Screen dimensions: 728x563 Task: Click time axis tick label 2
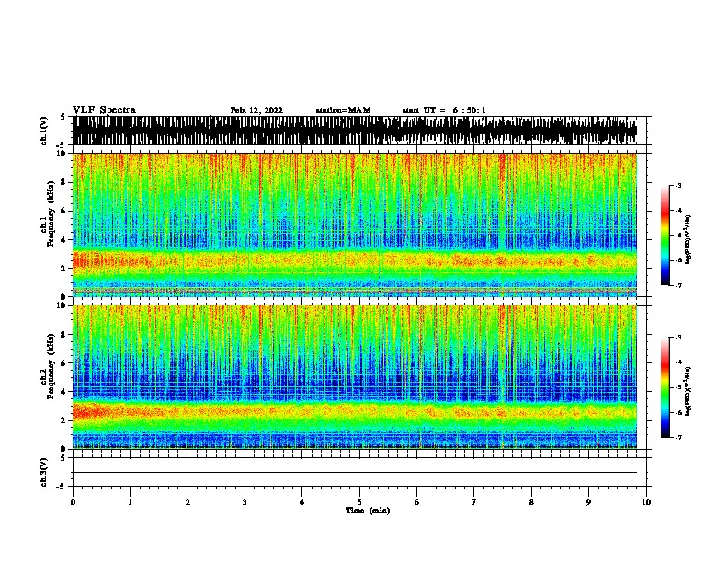(x=188, y=502)
